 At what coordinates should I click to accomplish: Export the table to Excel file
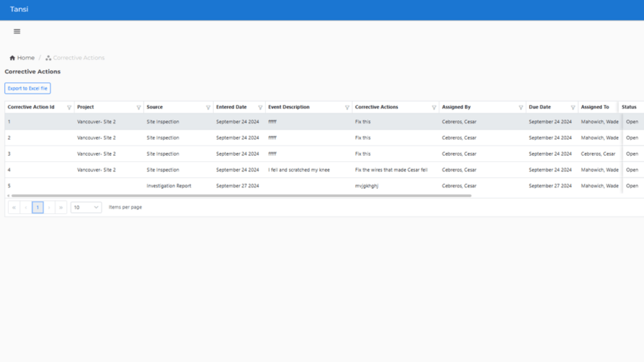tap(27, 88)
